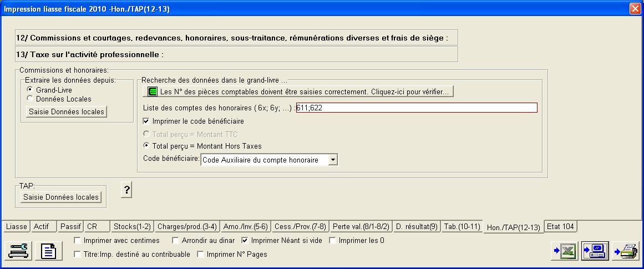Check the Arrondir au dinar option

pyautogui.click(x=176, y=241)
